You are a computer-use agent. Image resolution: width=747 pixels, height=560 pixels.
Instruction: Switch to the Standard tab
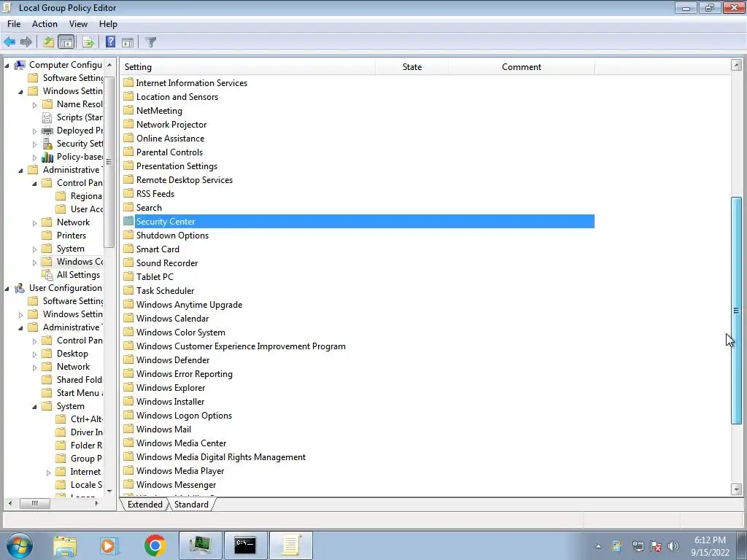(x=191, y=505)
